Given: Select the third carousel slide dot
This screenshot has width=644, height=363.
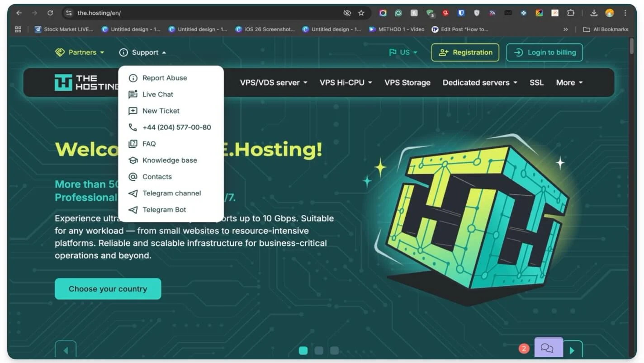Looking at the screenshot, I should pyautogui.click(x=334, y=350).
